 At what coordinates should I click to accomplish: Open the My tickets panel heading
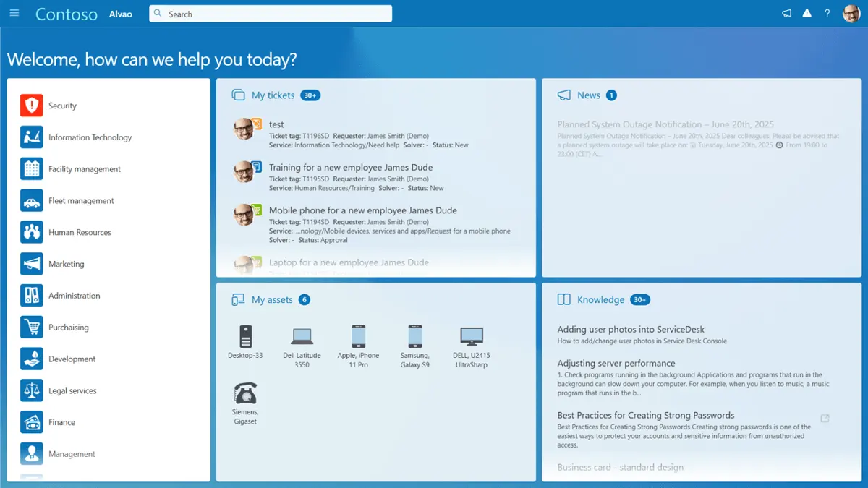(x=273, y=95)
